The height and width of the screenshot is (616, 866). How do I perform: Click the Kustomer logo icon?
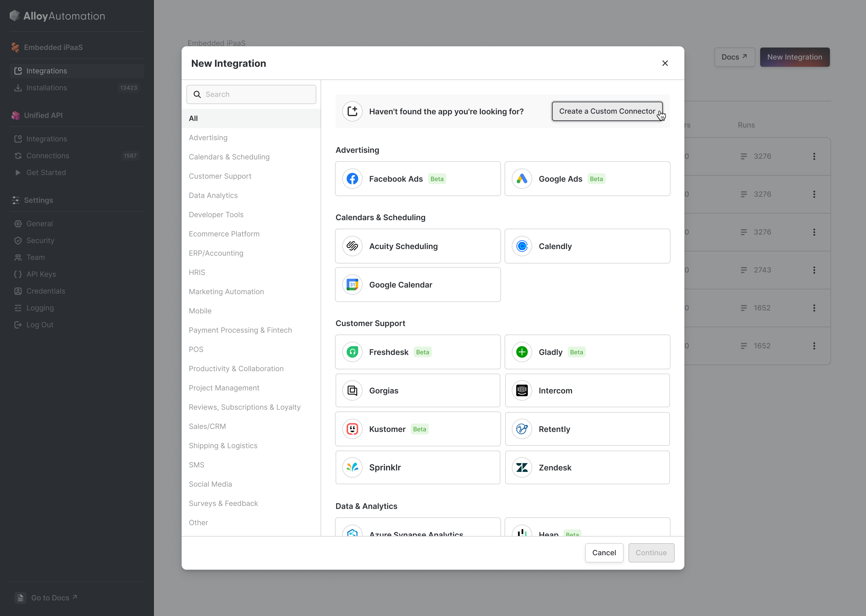(352, 429)
